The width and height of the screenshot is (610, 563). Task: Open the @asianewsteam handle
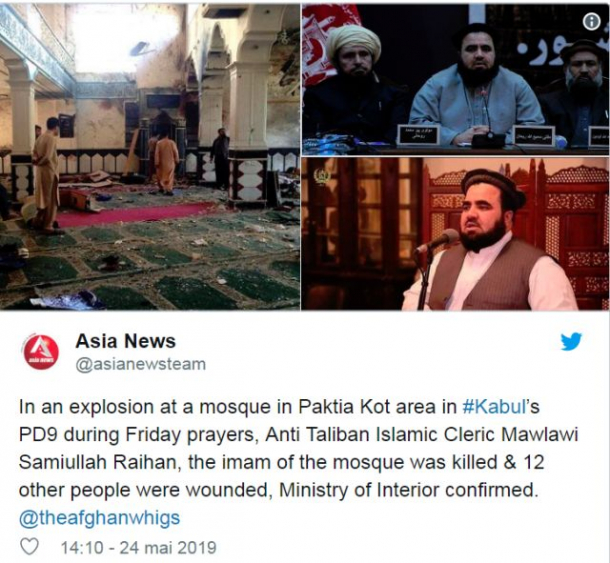[x=140, y=365]
